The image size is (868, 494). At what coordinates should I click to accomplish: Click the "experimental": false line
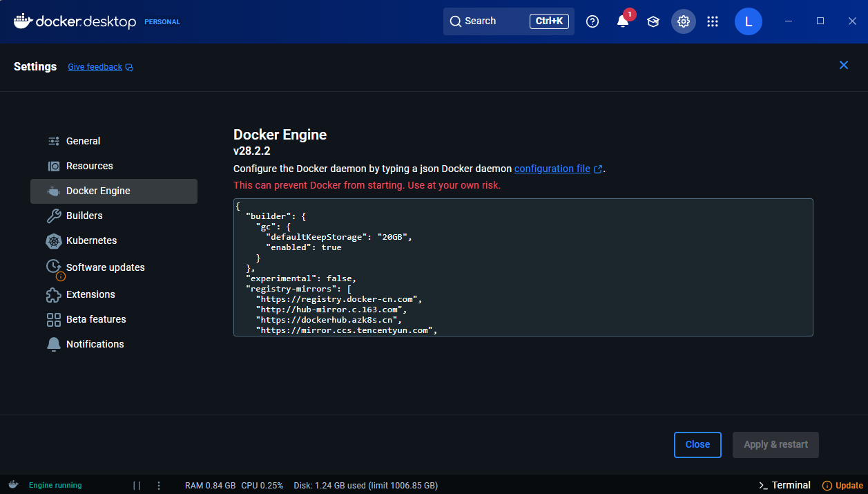[x=300, y=278]
